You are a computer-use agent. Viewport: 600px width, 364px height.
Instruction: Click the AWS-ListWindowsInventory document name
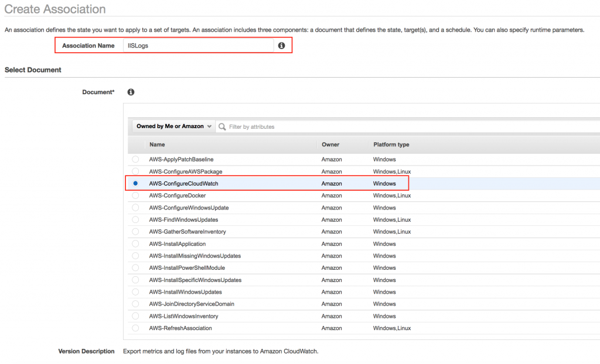(183, 316)
